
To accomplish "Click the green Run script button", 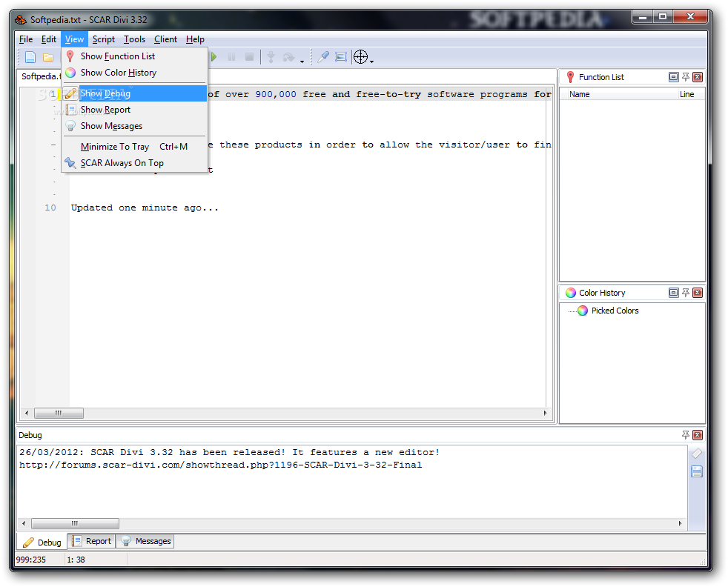I will 214,57.
